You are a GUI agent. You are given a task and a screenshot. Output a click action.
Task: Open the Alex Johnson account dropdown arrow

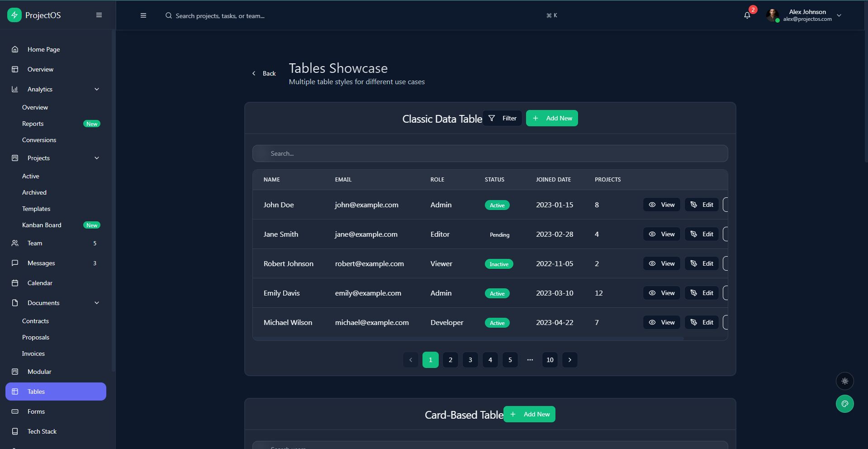839,15
